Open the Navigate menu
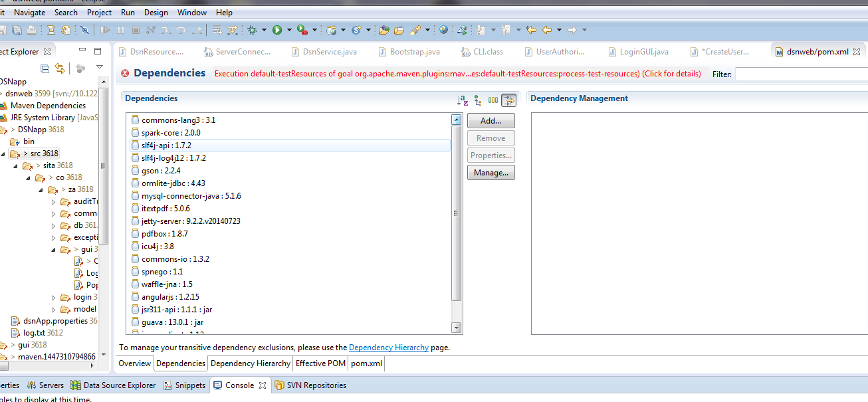Screen dimensions: 868x402 click(x=30, y=12)
